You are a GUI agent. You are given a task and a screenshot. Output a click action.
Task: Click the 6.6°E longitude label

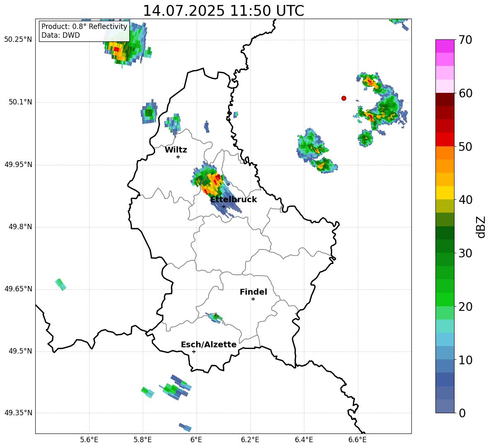tap(357, 440)
